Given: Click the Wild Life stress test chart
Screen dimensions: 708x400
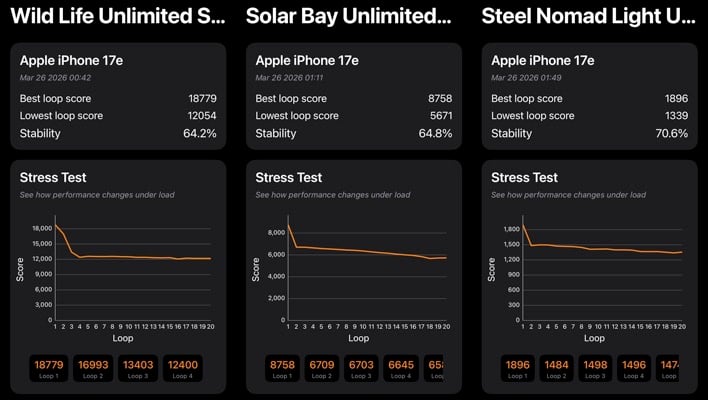Looking at the screenshot, I should point(132,270).
